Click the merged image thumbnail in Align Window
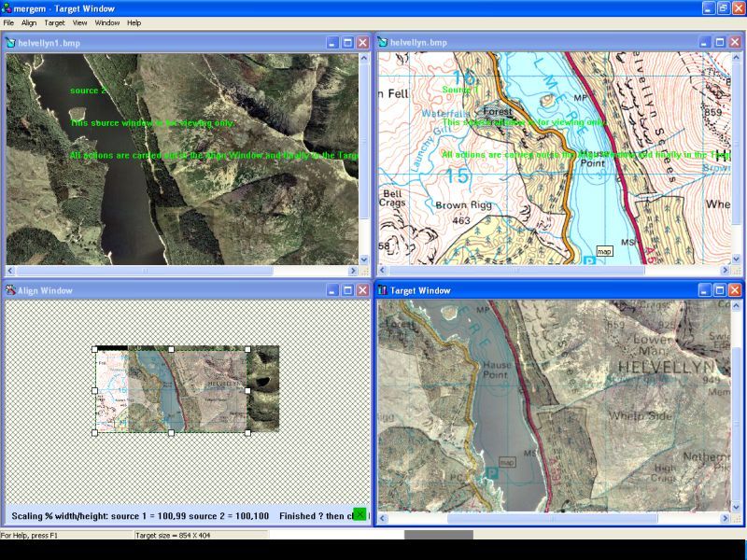This screenshot has height=560, width=747. pos(187,389)
